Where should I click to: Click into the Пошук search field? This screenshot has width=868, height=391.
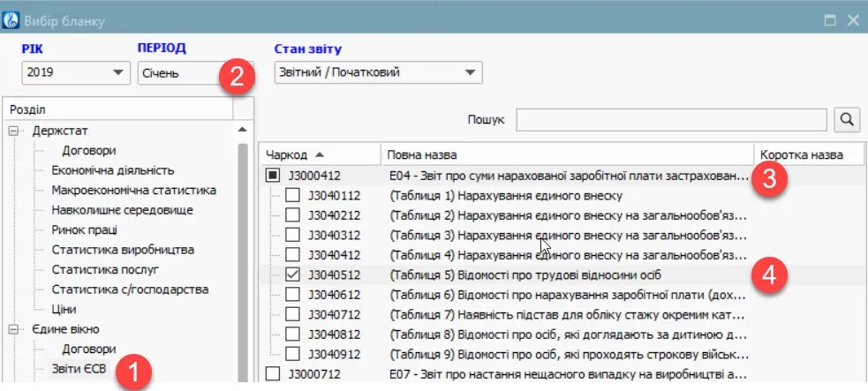coord(671,119)
